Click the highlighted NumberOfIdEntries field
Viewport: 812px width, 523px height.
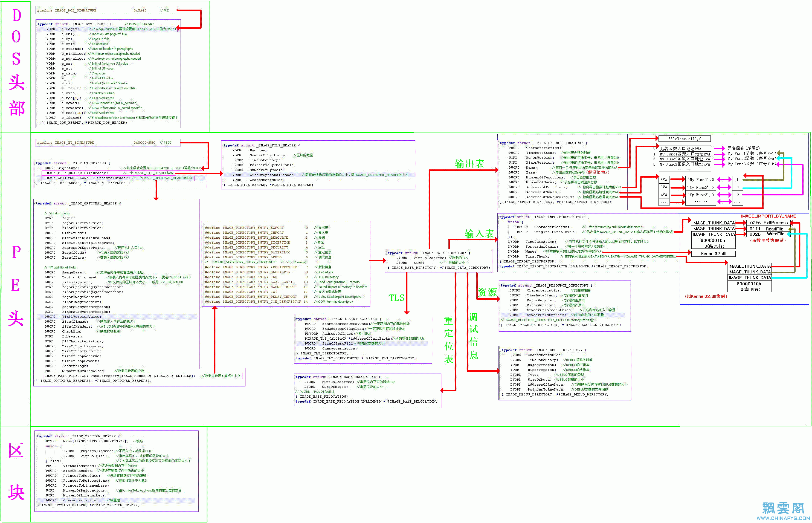(x=562, y=315)
